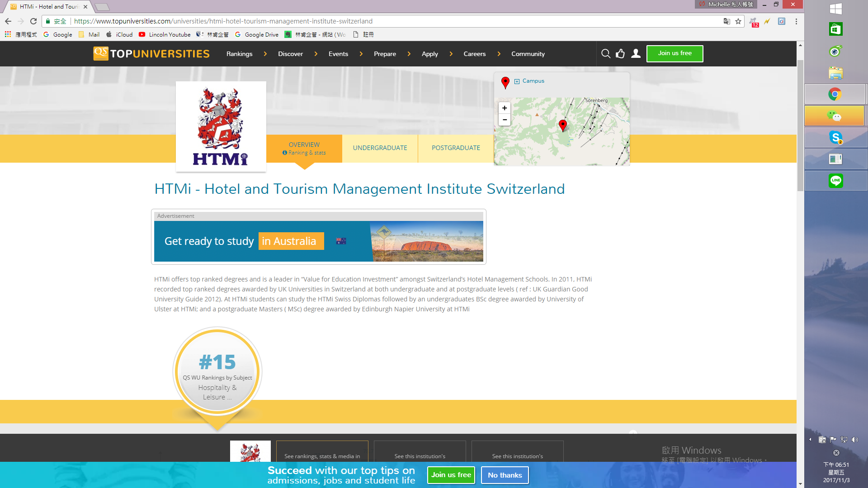The height and width of the screenshot is (488, 868).
Task: Zoom out on the campus map
Action: tap(505, 120)
